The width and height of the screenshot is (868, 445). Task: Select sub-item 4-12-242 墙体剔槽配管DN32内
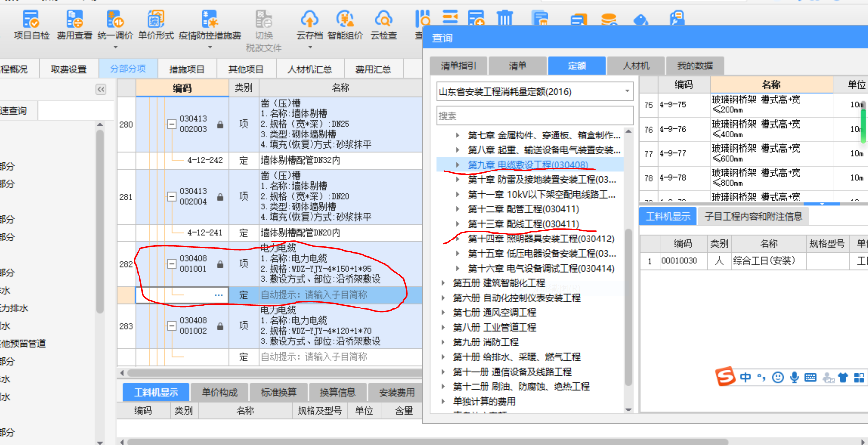click(270, 160)
